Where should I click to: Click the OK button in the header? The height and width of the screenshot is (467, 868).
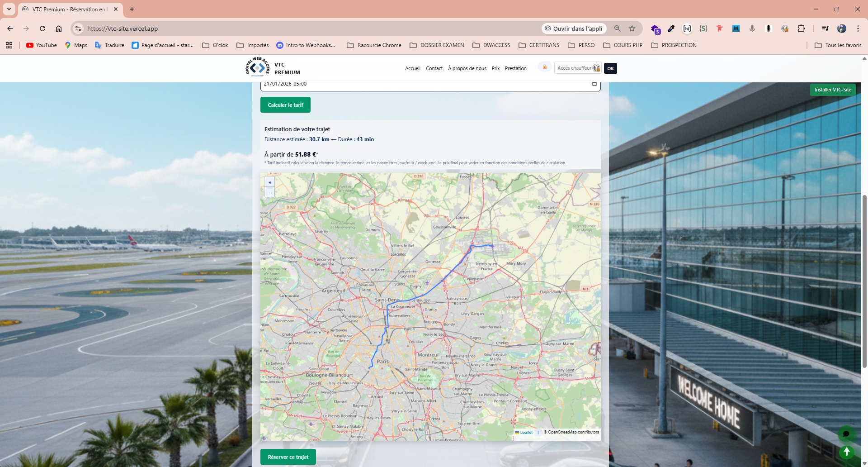click(x=610, y=68)
